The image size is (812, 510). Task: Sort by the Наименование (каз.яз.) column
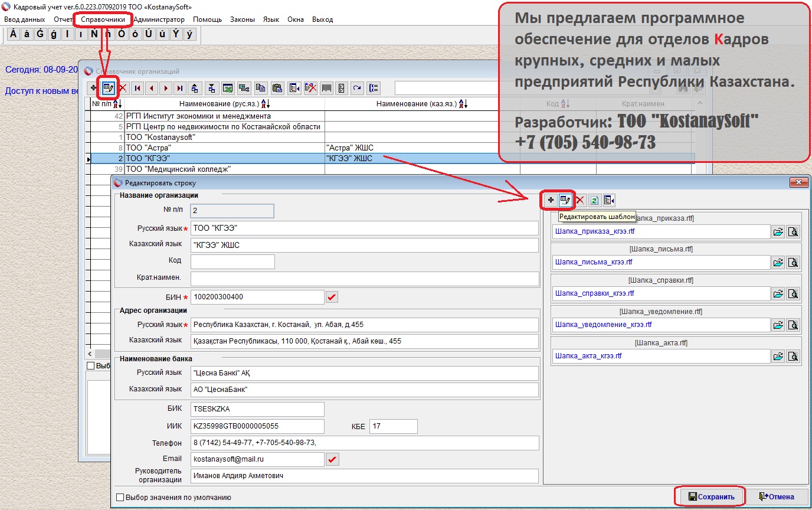[x=422, y=104]
